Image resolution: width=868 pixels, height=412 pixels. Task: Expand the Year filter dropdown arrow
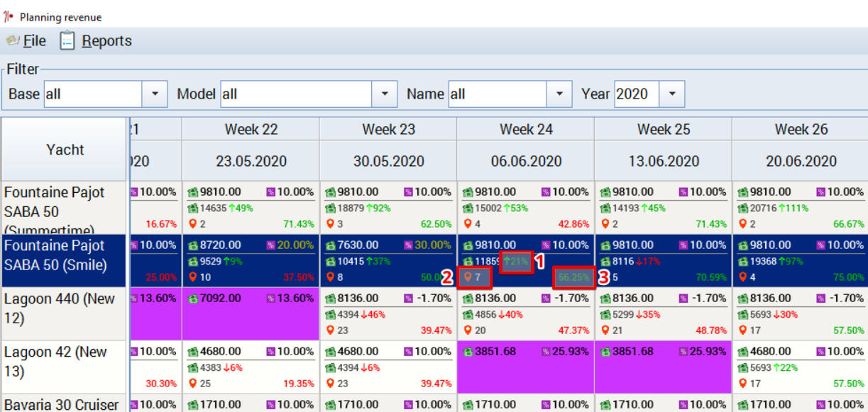(671, 94)
